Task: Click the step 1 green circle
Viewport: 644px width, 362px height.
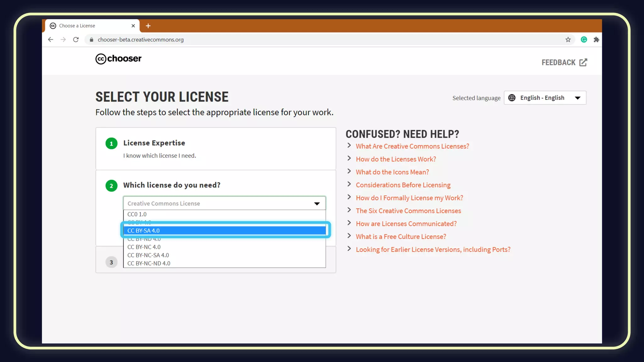Action: click(111, 144)
